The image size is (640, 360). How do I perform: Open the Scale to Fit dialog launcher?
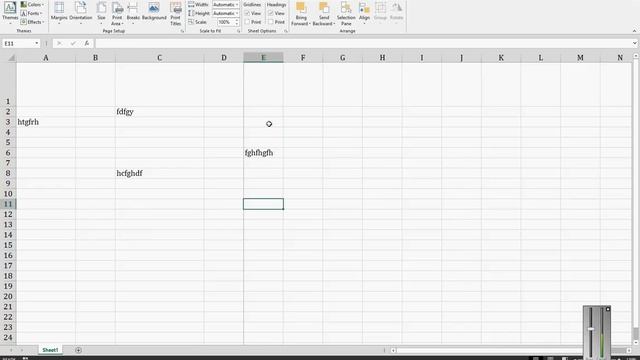click(x=238, y=31)
